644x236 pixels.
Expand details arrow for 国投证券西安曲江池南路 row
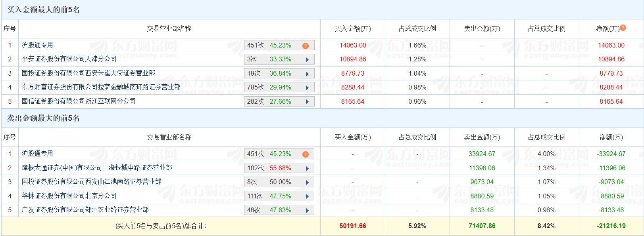coord(307,183)
